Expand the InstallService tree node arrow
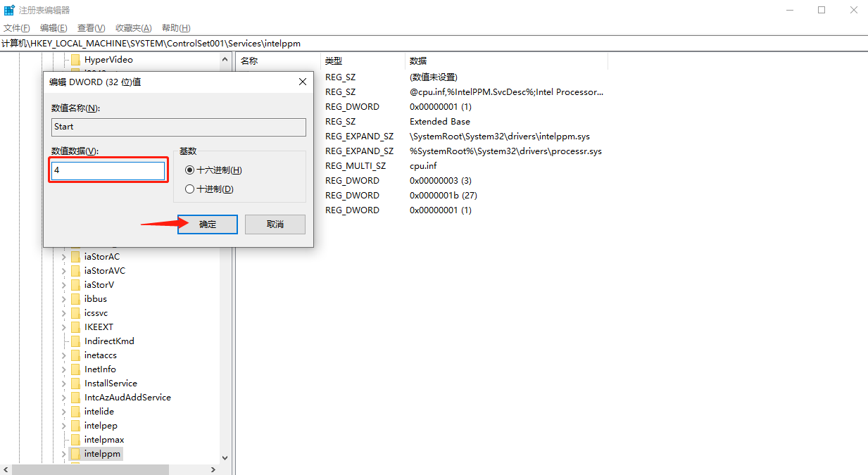The height and width of the screenshot is (475, 868). [x=64, y=384]
